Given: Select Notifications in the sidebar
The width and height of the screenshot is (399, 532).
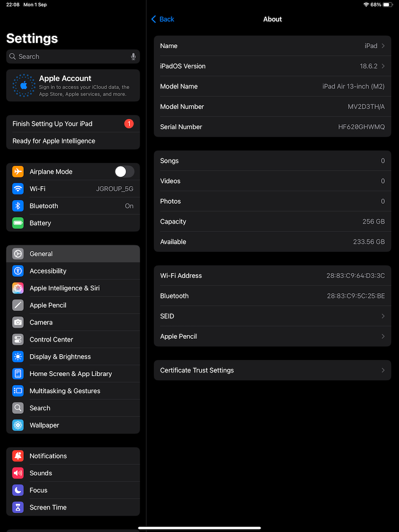Looking at the screenshot, I should (73, 456).
